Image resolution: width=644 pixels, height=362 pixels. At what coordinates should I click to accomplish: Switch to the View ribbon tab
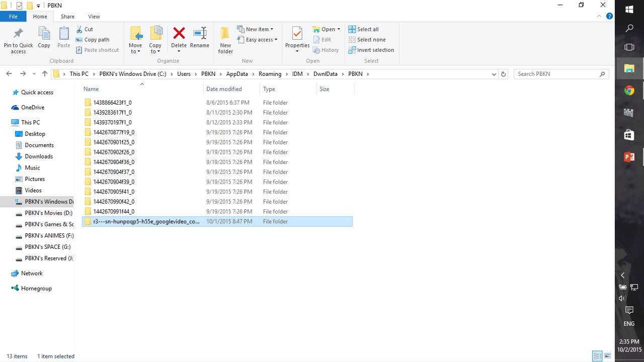click(x=94, y=17)
